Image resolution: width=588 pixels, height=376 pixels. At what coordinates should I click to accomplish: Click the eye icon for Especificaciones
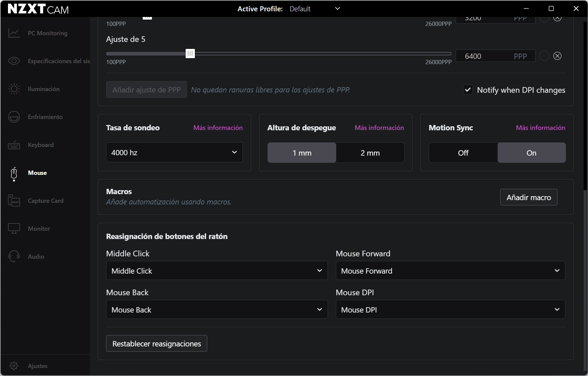click(14, 61)
